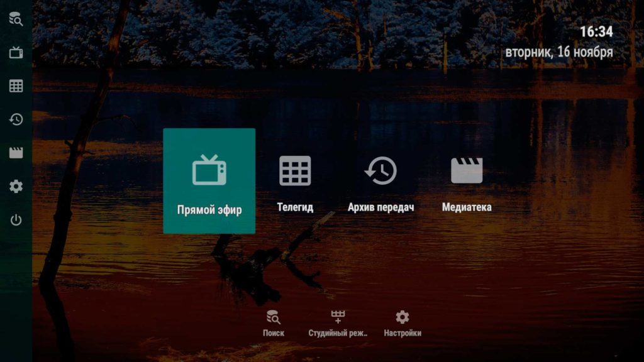Click the archive history clock icon in sidebar
Image resolution: width=644 pixels, height=362 pixels.
tap(16, 118)
